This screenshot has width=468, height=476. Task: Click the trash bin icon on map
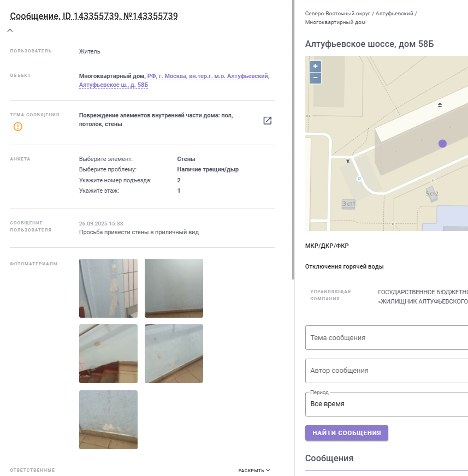[347, 160]
